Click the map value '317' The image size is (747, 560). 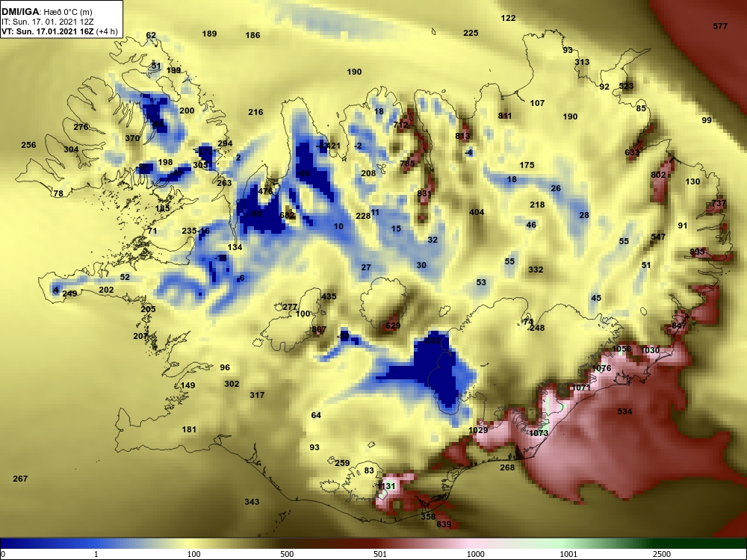[257, 395]
